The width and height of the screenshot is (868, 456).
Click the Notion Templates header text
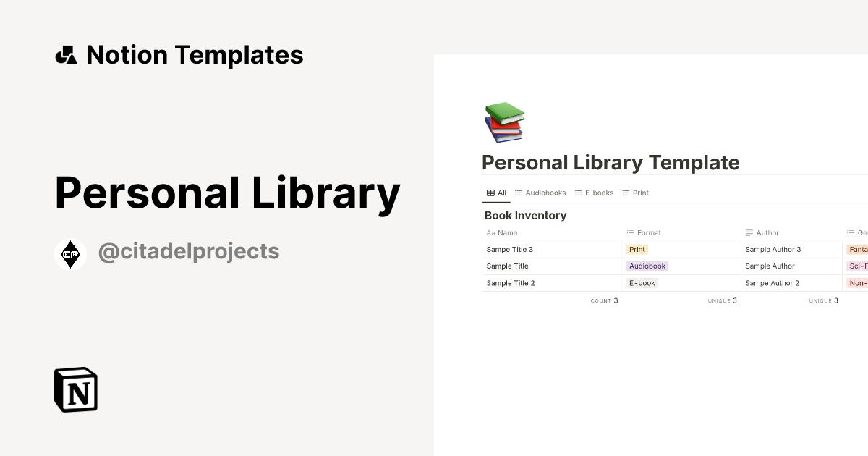coord(195,54)
